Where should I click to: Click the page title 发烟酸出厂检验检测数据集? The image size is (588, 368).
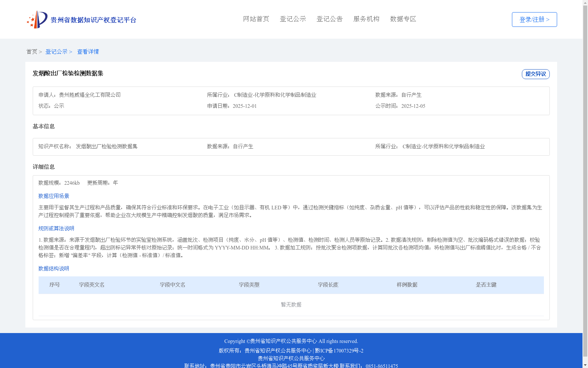tap(68, 73)
